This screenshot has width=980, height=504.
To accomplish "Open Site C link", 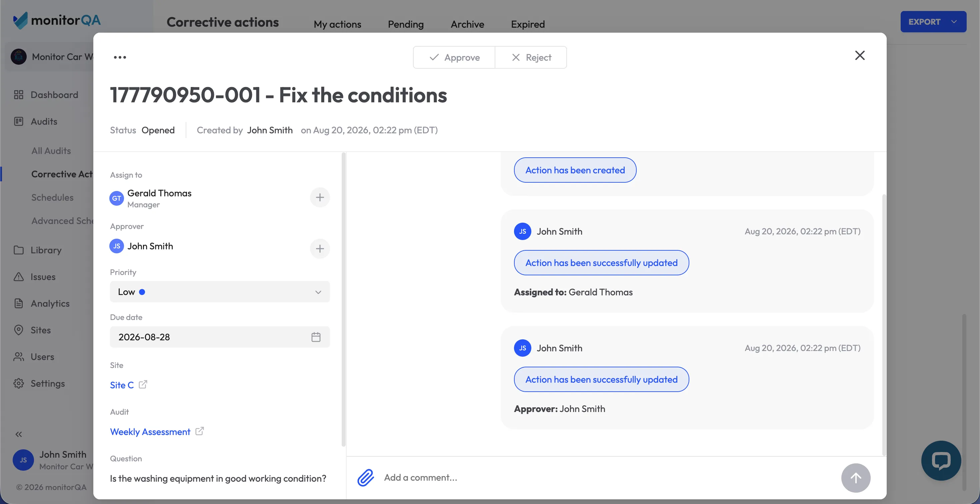I will click(122, 385).
